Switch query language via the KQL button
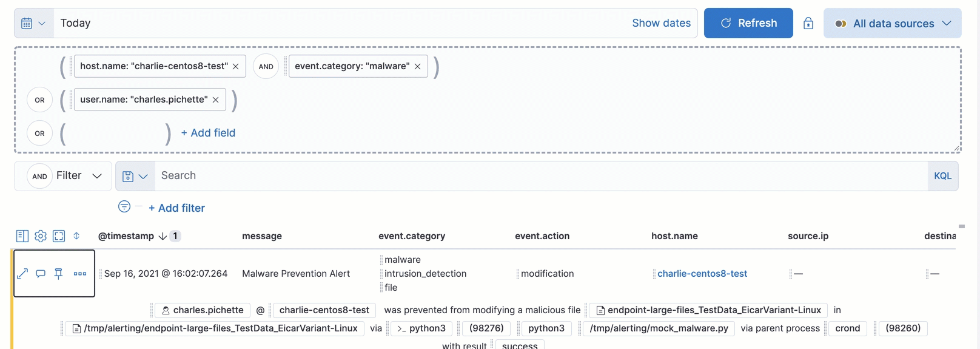Screen dimensions: 980x349 pos(942,176)
